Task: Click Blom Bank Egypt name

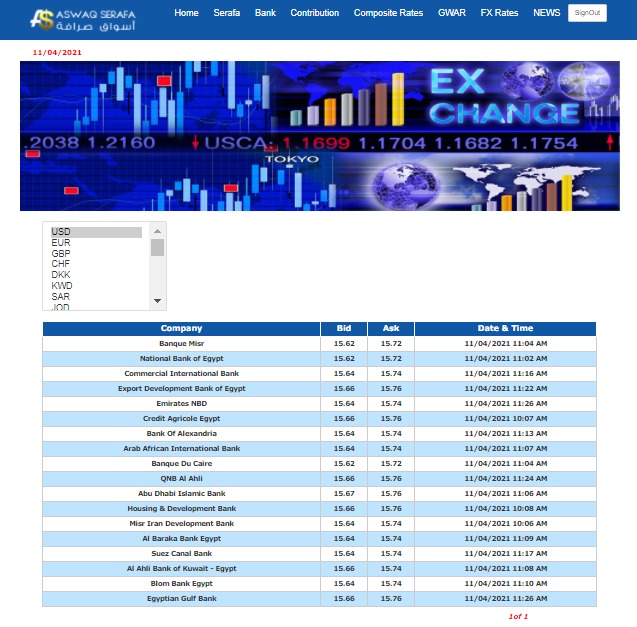Action: [182, 584]
